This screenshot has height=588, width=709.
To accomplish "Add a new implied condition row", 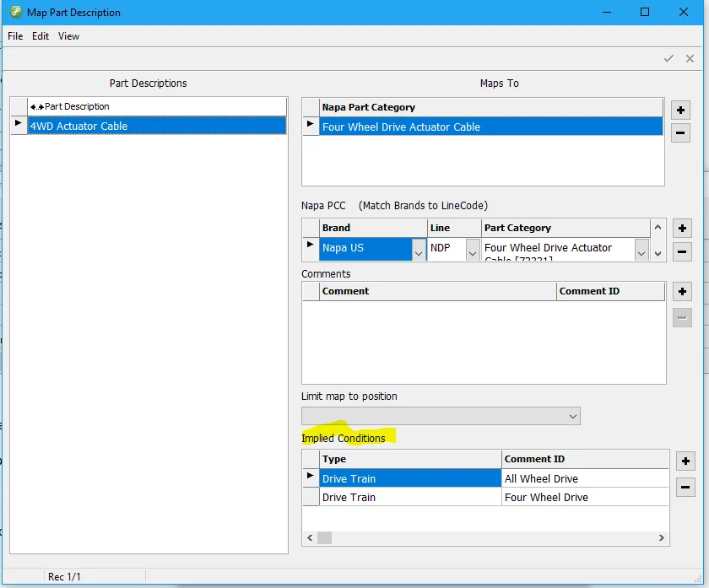I will [685, 461].
